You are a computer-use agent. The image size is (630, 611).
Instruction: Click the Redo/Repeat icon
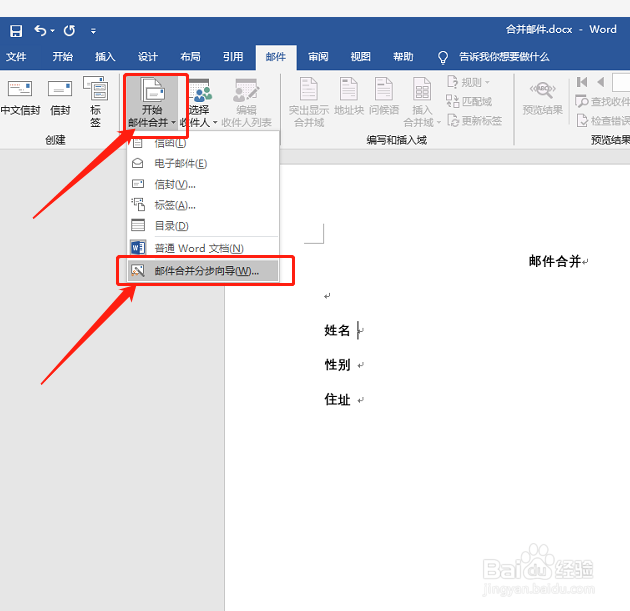pyautogui.click(x=69, y=31)
